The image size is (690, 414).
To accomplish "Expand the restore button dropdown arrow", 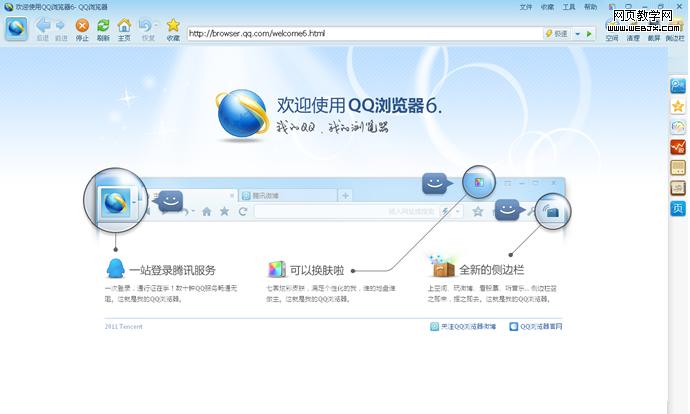I will point(157,26).
